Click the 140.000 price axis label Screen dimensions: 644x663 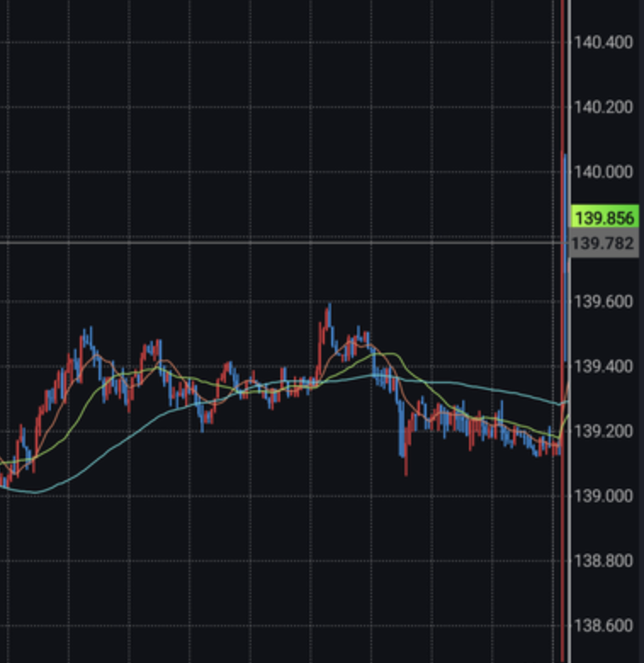604,172
